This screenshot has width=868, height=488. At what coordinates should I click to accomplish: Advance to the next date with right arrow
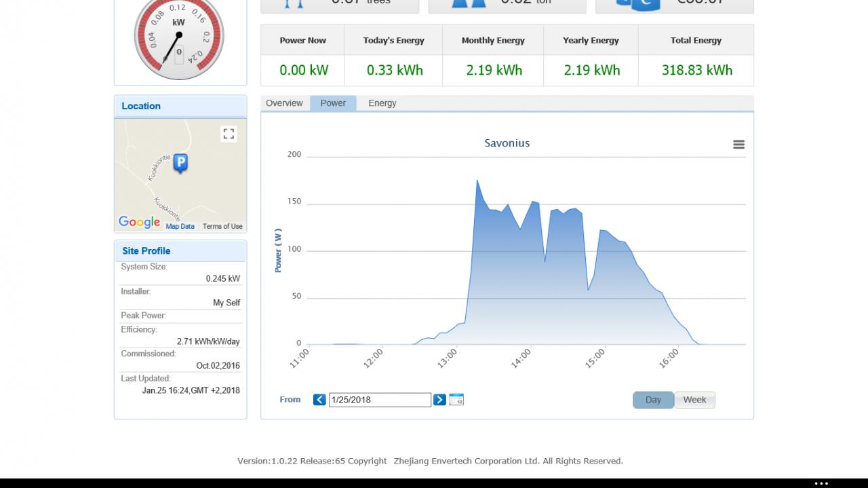(439, 400)
